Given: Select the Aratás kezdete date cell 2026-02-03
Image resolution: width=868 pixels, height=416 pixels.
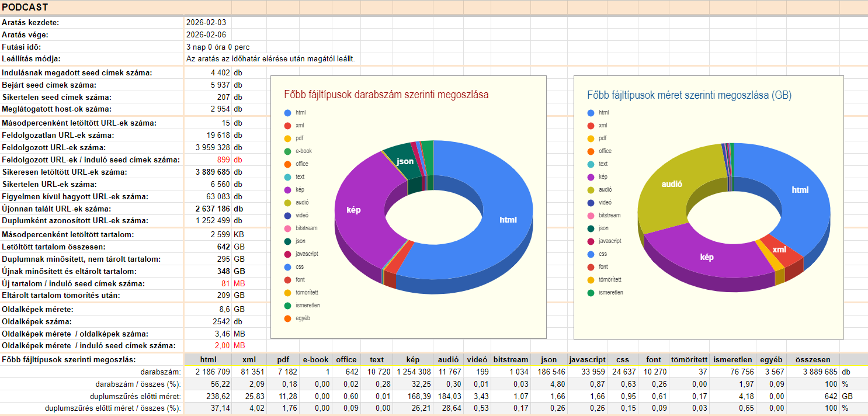Looking at the screenshot, I should (x=206, y=23).
